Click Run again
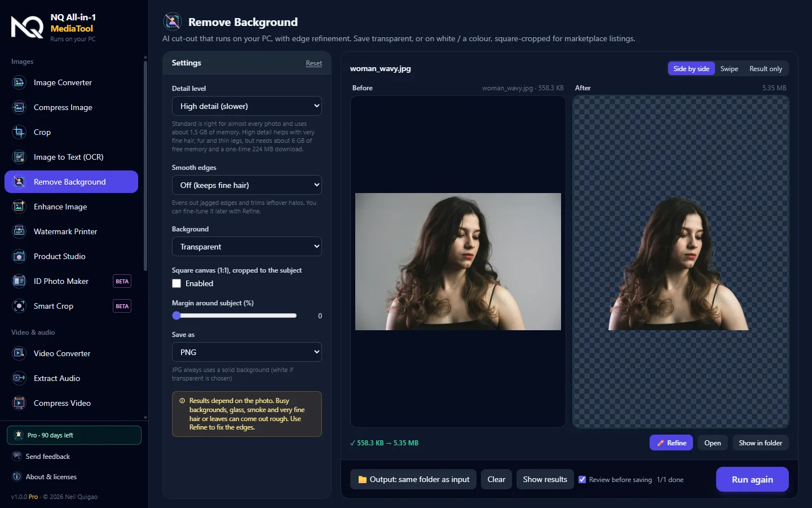The height and width of the screenshot is (508, 812). pos(752,479)
